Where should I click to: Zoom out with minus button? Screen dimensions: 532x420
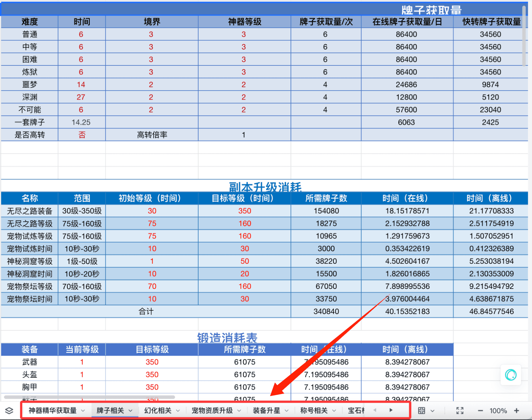480,411
